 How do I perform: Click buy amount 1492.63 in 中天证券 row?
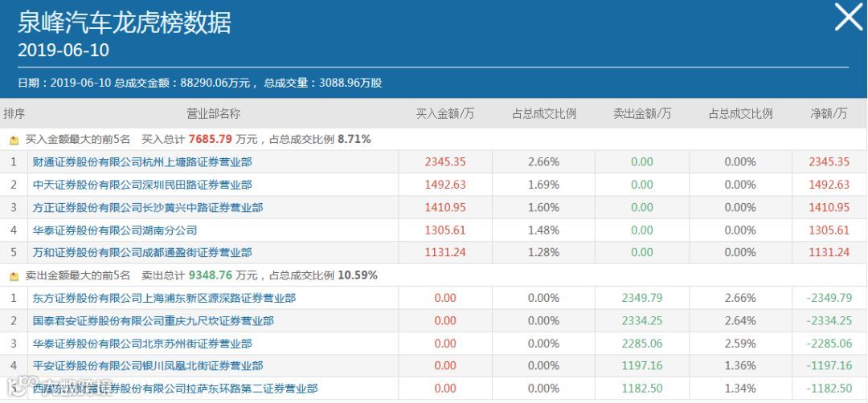coord(445,185)
